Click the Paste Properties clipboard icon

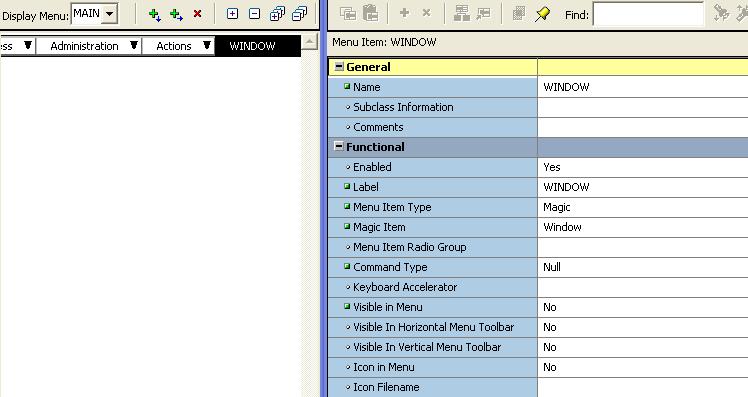370,14
